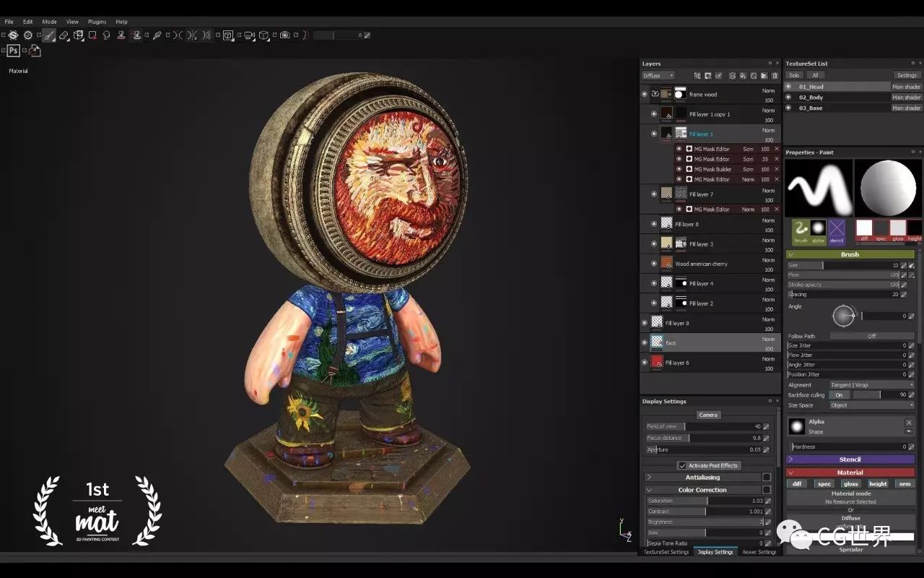Toggle visibility of Fill layer 7
This screenshot has height=578, width=924.
[x=654, y=194]
